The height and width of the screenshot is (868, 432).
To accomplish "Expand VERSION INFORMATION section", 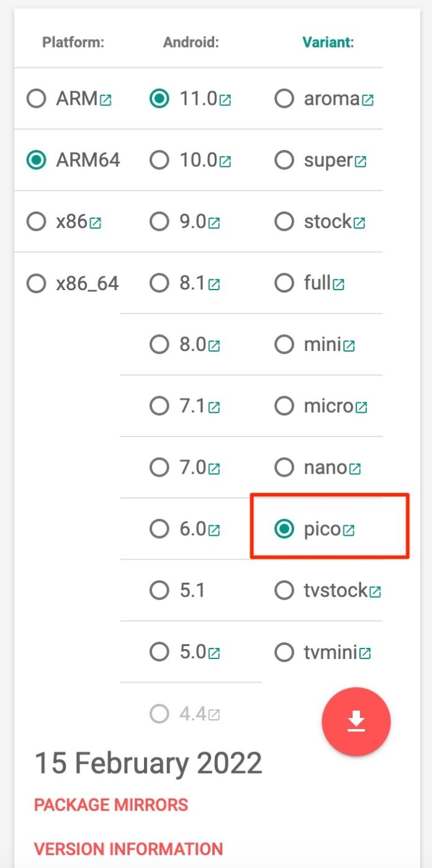I will point(128,848).
